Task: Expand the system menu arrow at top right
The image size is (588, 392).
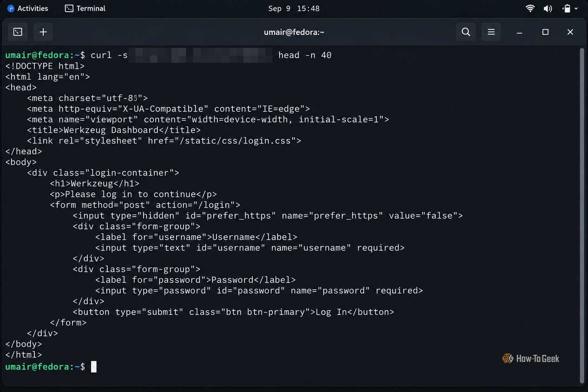Action: tap(577, 8)
